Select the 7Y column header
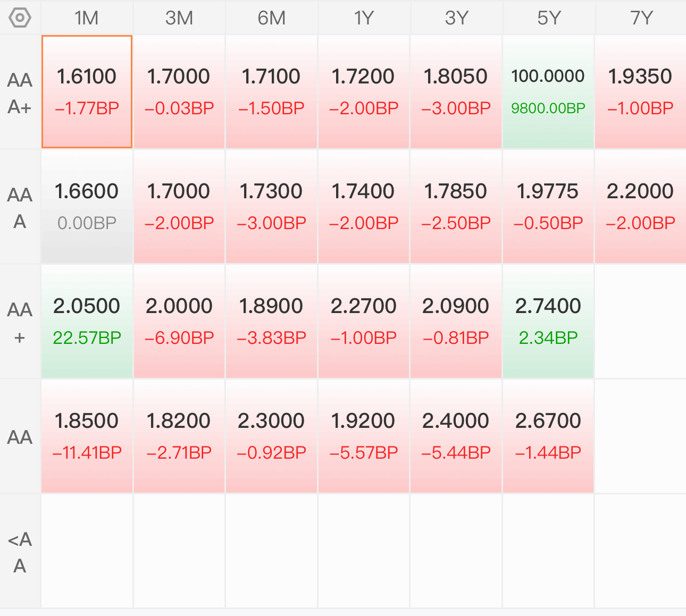 [x=641, y=18]
